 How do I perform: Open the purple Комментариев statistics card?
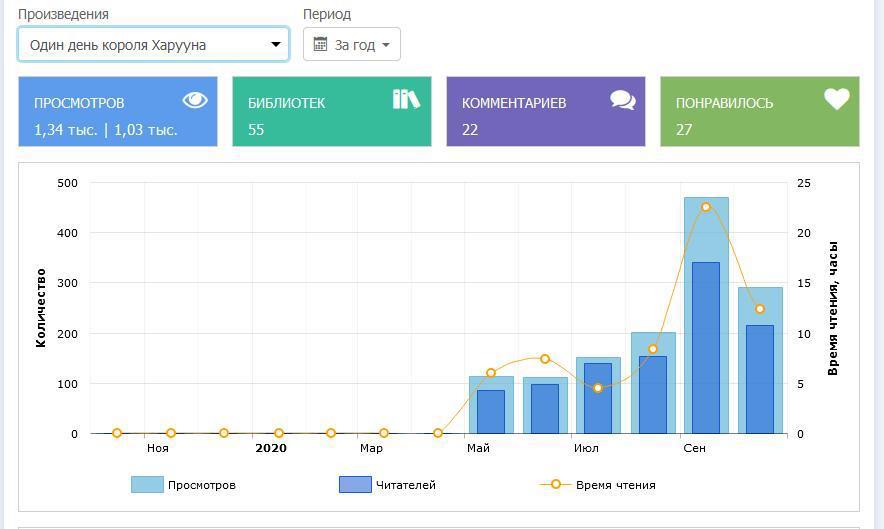pyautogui.click(x=545, y=111)
